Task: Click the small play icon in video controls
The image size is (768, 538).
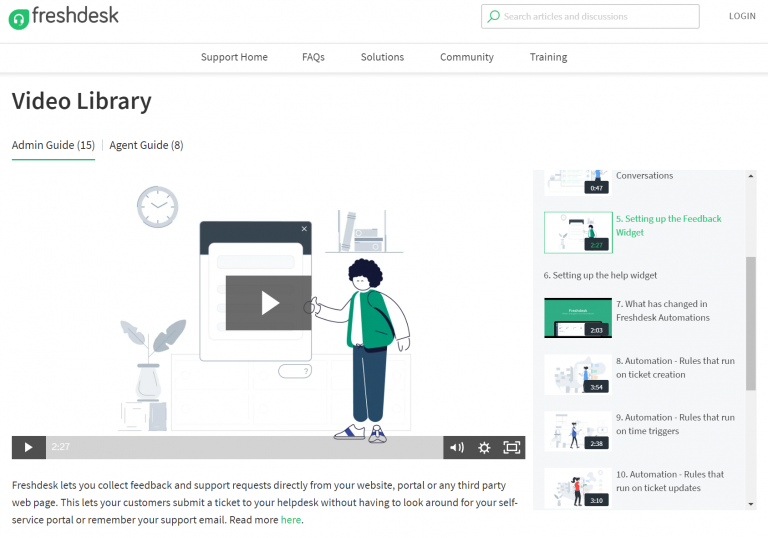Action: [x=28, y=447]
